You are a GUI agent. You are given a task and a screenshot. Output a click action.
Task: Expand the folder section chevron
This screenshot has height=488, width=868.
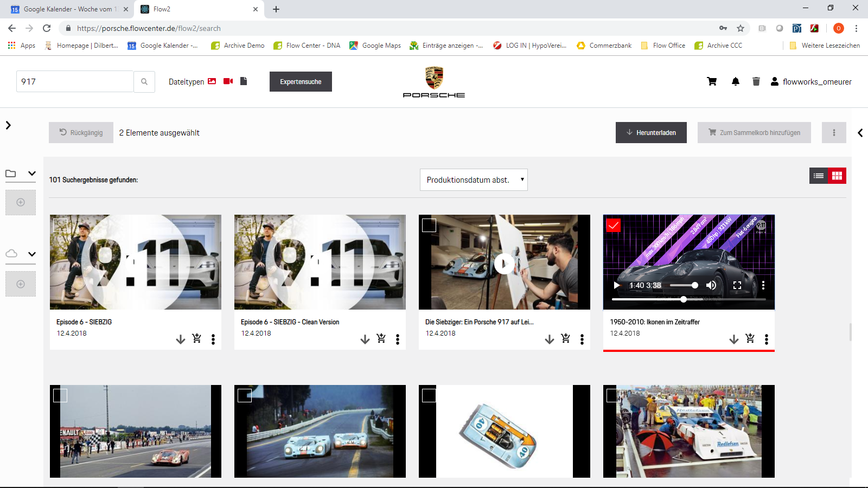pos(32,174)
